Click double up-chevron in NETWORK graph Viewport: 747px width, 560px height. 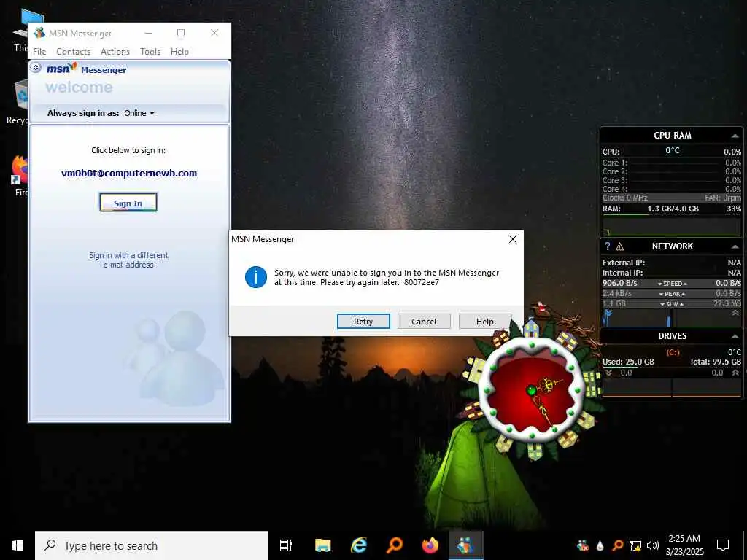735,313
